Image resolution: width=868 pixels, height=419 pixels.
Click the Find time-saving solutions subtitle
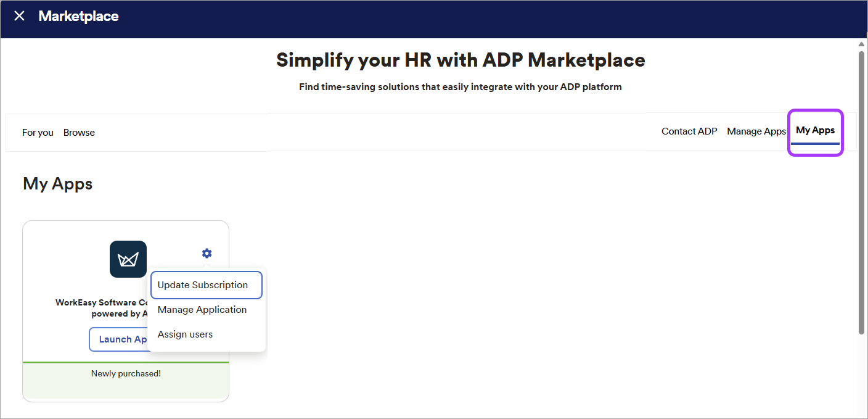click(461, 87)
